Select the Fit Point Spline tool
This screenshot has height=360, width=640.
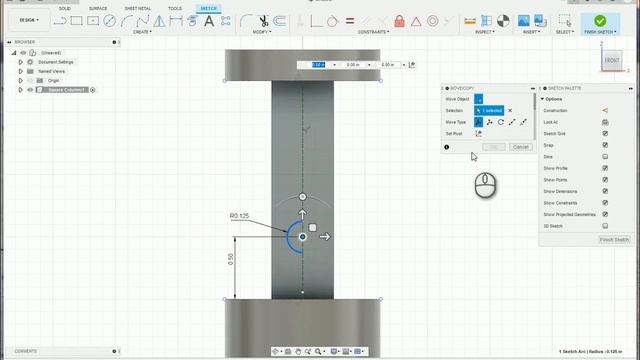tap(143, 21)
